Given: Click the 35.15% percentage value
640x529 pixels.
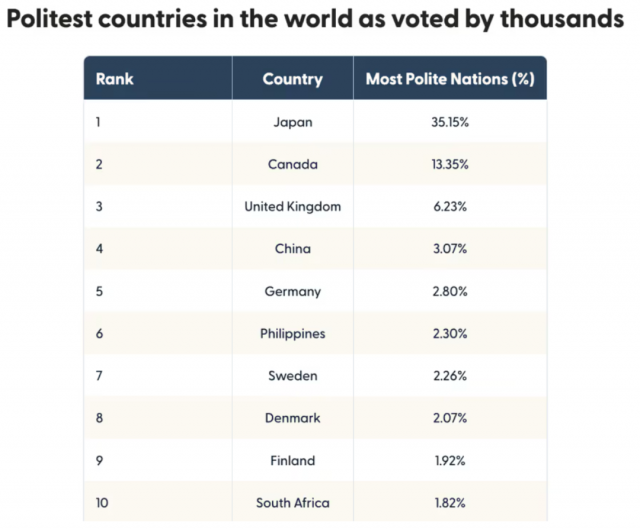Looking at the screenshot, I should click(449, 122).
